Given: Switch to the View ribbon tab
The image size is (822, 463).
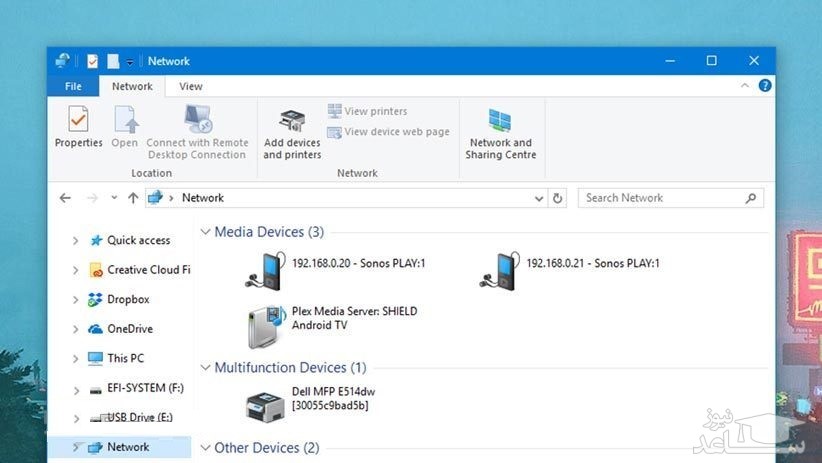Looking at the screenshot, I should 190,87.
